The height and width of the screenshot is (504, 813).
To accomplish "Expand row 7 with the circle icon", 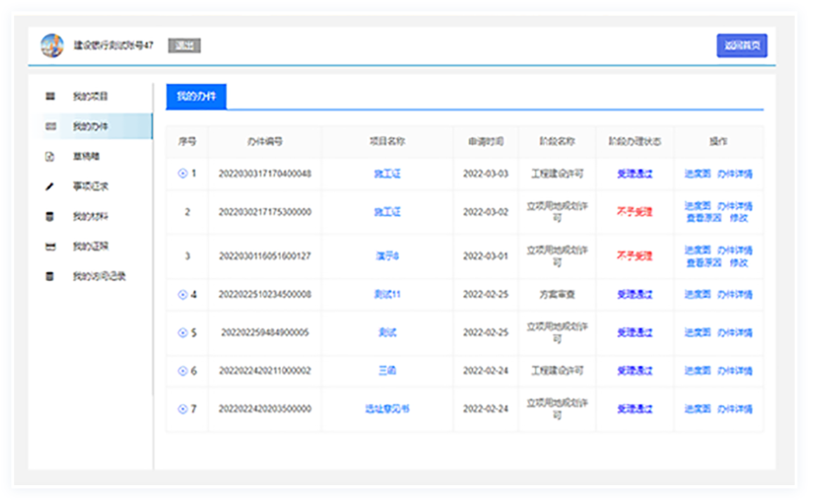I will [x=183, y=409].
